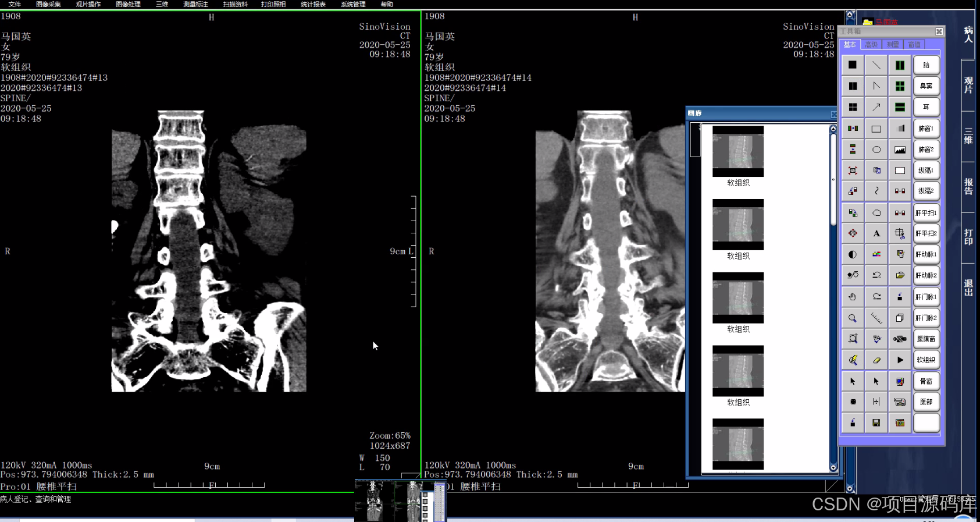This screenshot has height=522, width=980.
Task: Choose the freehand curve tool
Action: (876, 191)
